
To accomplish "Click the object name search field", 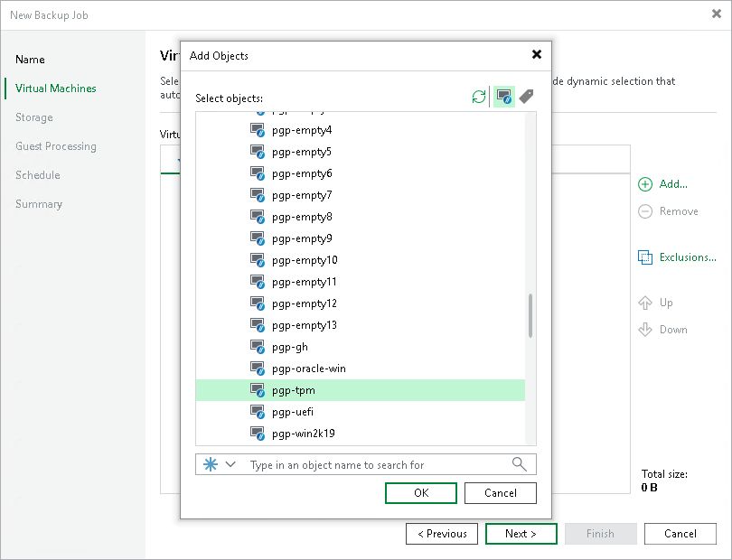I will tap(366, 464).
